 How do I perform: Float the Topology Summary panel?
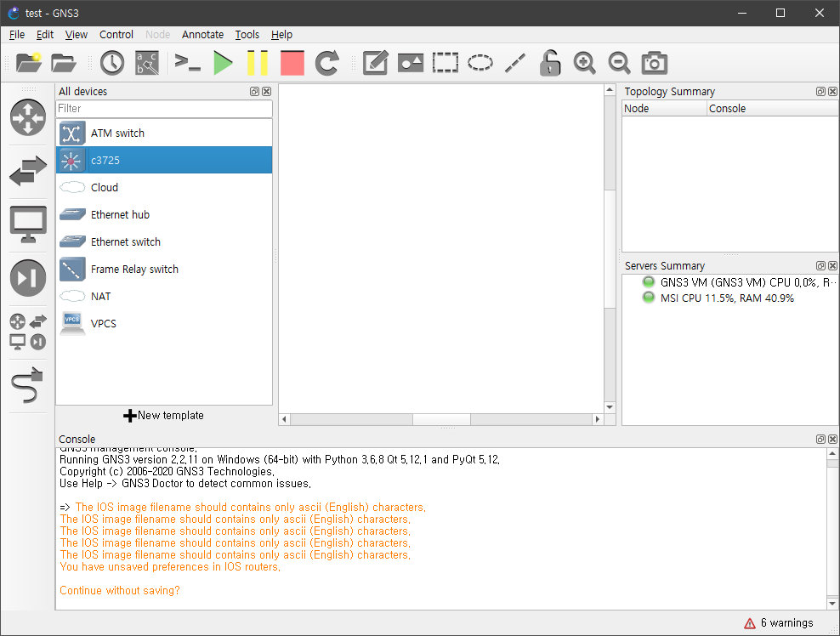pyautogui.click(x=820, y=92)
